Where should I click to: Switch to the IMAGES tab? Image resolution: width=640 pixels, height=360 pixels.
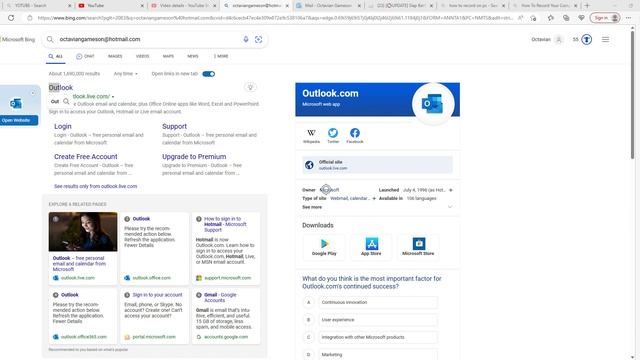115,56
